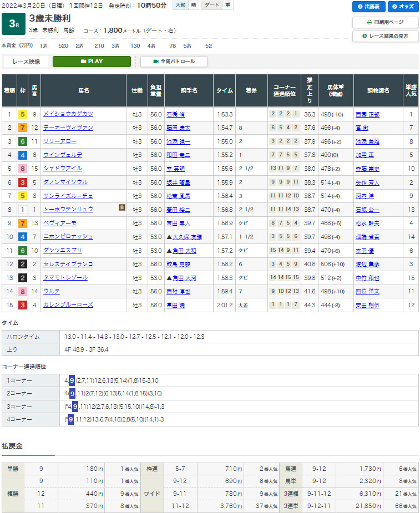Click the yellow frame 5 box for メイショウカゲカツ
The height and width of the screenshot is (513, 420).
[x=23, y=114]
